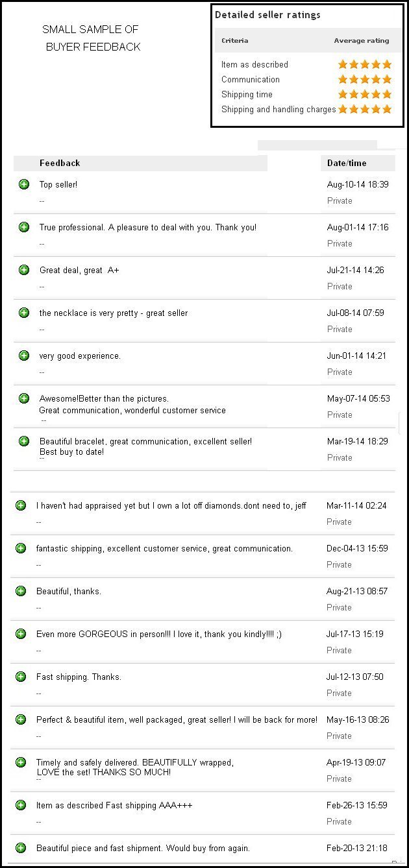Click the 'Feedback' column header

click(x=60, y=163)
